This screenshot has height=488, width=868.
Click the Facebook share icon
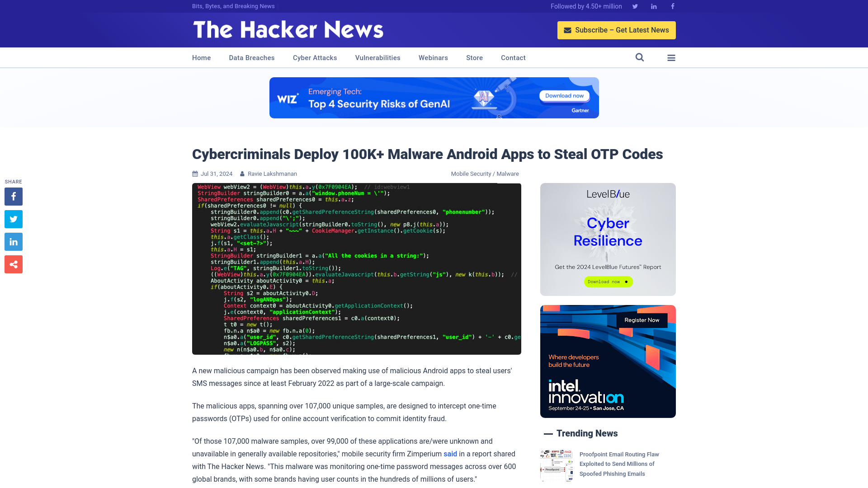(x=13, y=196)
